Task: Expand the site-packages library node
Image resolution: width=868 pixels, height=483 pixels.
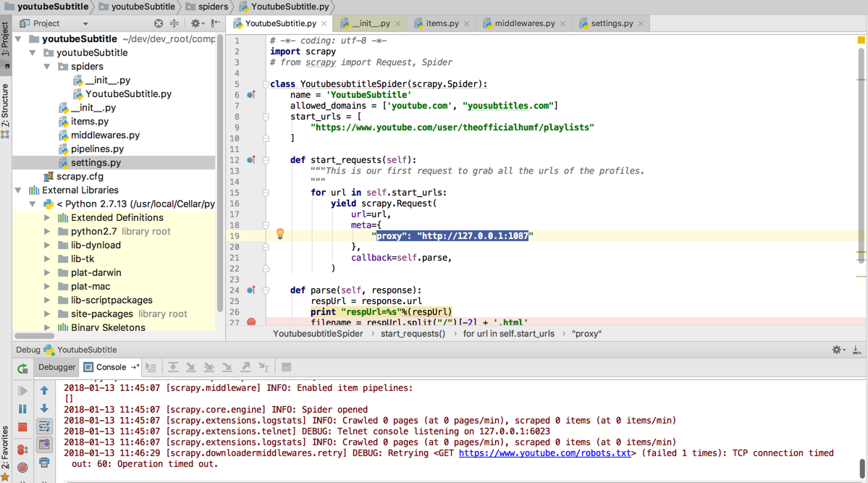Action: 48,314
